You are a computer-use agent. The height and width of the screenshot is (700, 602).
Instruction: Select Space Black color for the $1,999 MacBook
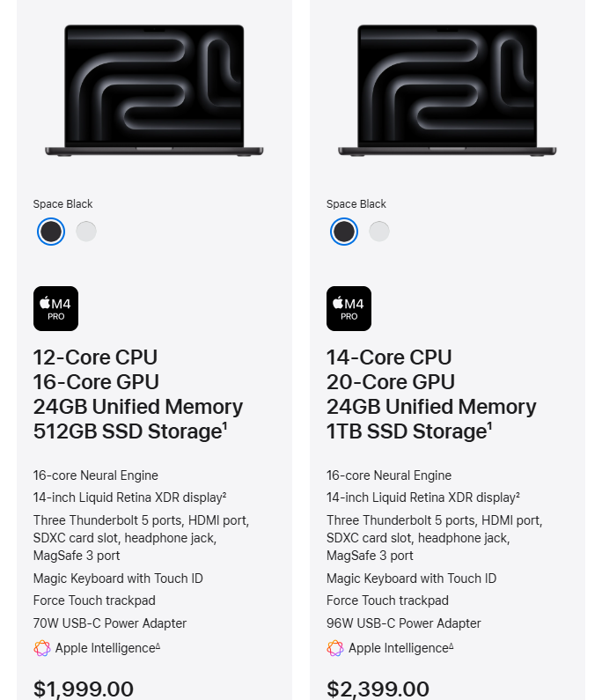tap(51, 232)
